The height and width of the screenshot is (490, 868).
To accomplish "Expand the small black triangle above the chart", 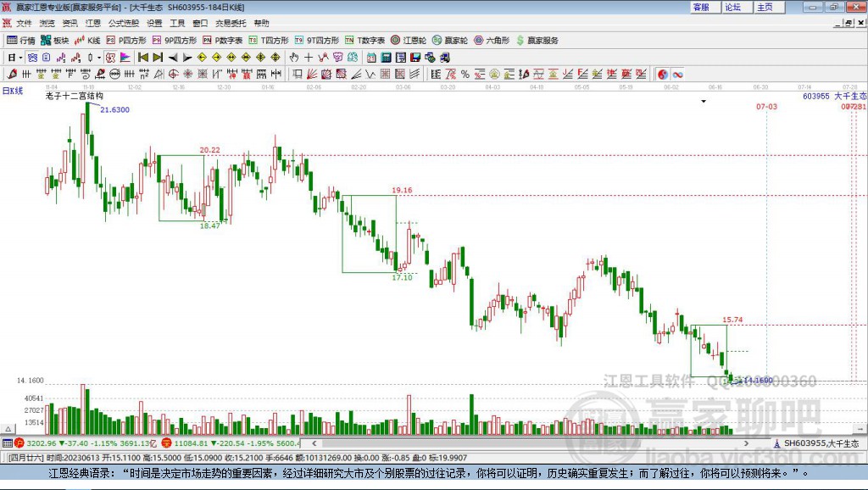I will (704, 102).
